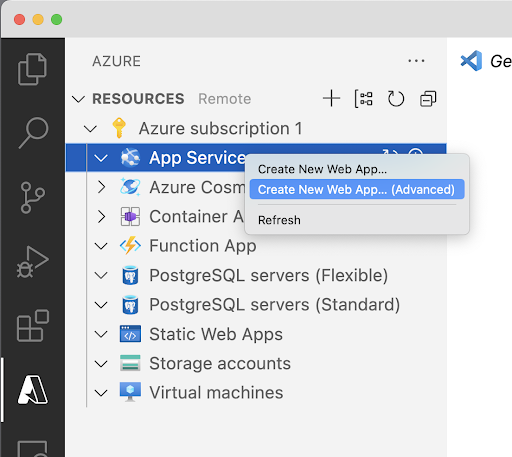Expand the Container Apps node
This screenshot has height=457, width=512.
pyautogui.click(x=102, y=216)
